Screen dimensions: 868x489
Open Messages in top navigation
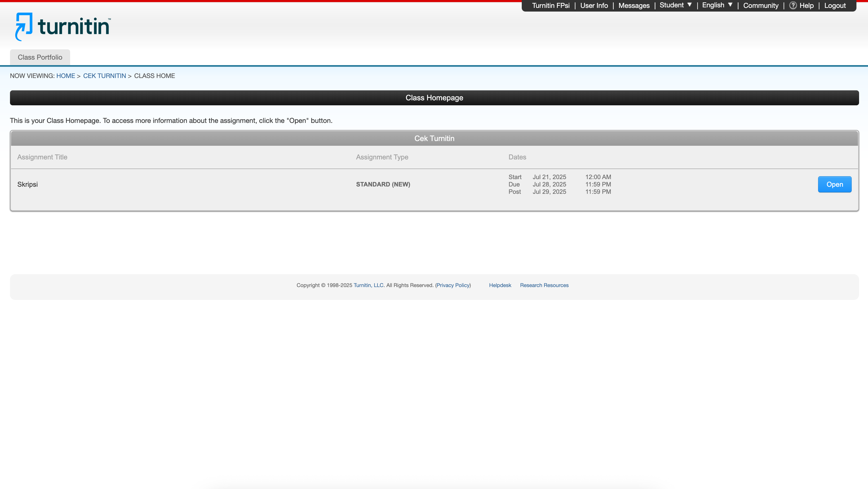click(x=634, y=6)
